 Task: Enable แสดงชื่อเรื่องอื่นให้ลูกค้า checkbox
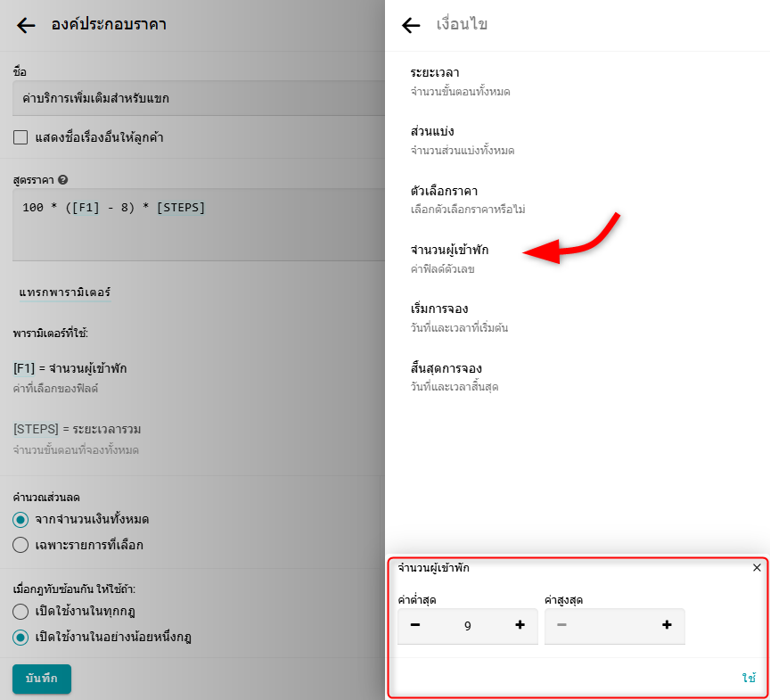[x=20, y=137]
